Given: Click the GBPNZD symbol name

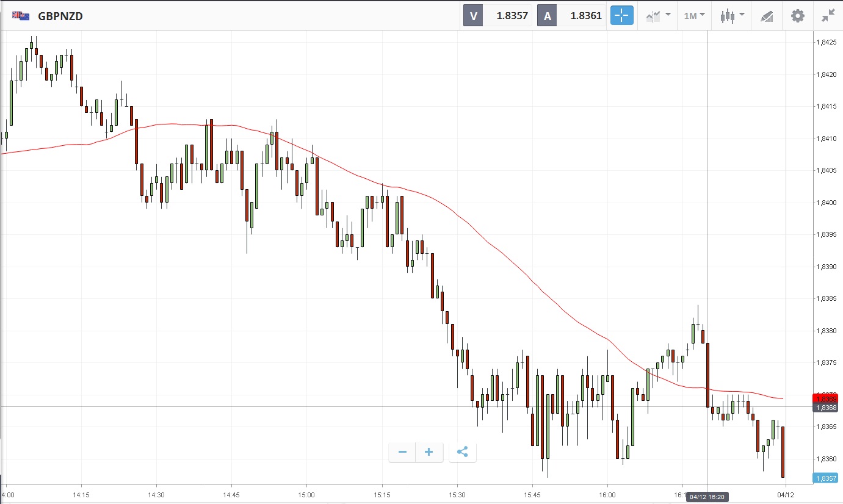Looking at the screenshot, I should [60, 16].
